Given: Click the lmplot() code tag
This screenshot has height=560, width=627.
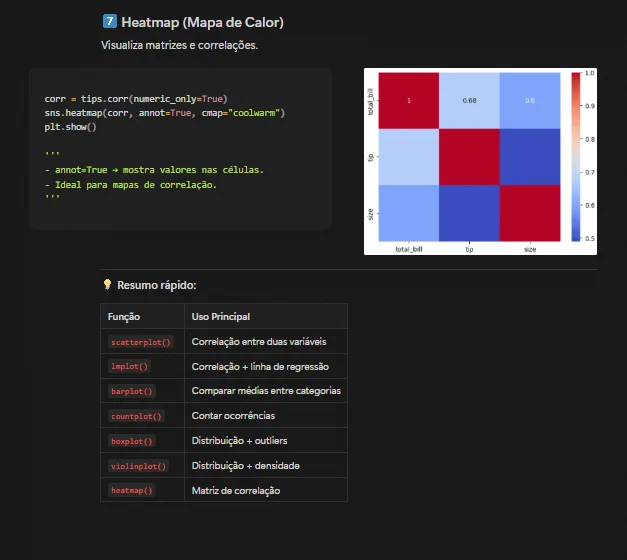Looking at the screenshot, I should click(129, 366).
